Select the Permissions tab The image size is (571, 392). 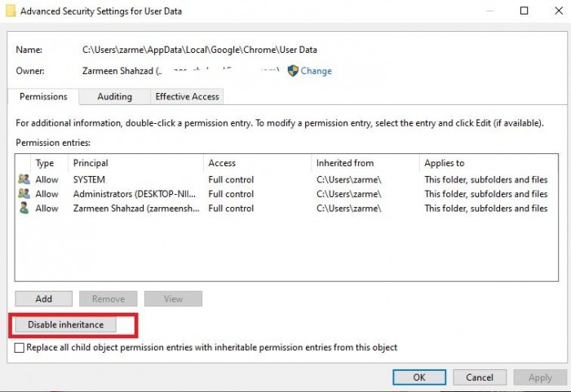43,96
